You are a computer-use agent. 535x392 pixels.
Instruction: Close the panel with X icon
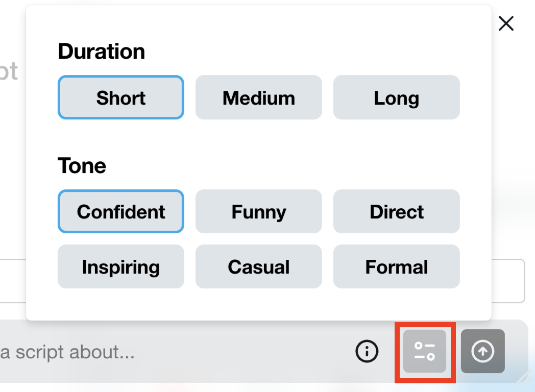[506, 23]
